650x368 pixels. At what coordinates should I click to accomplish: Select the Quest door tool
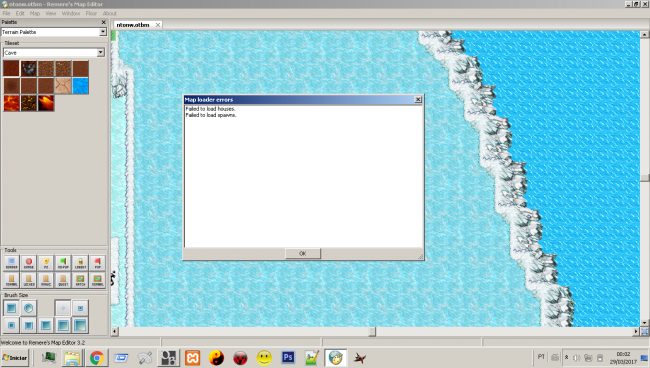coord(63,280)
